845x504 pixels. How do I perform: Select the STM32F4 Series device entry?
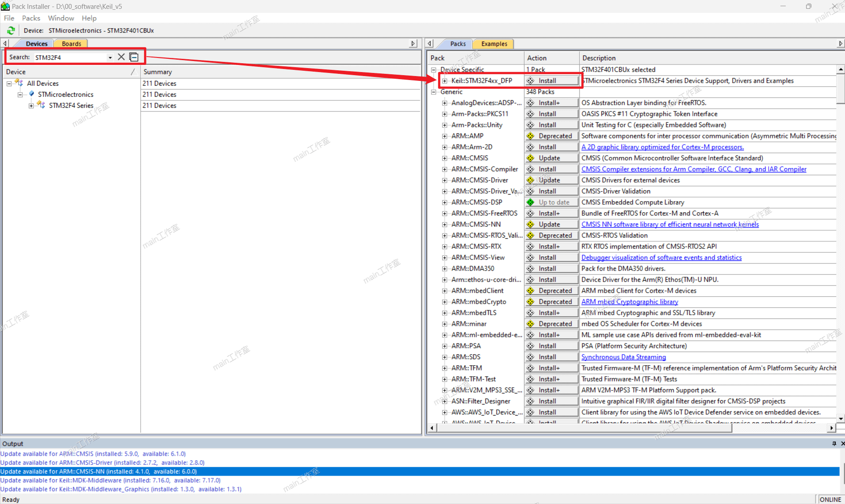(x=71, y=106)
